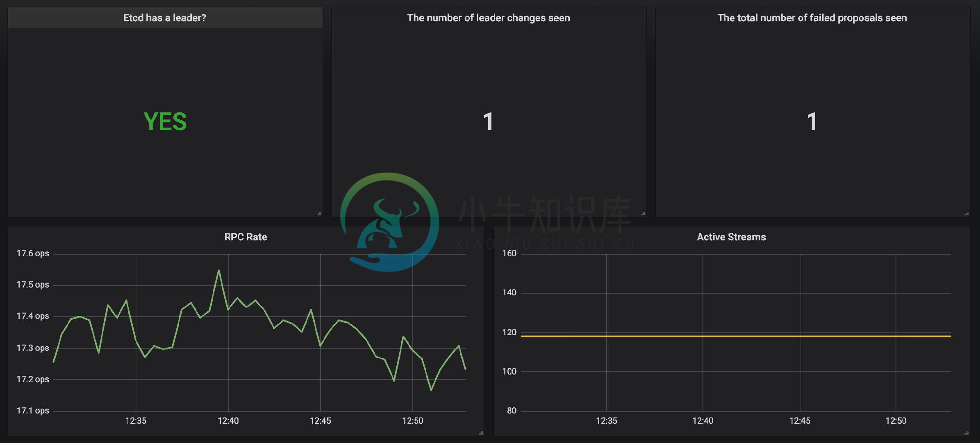Viewport: 980px width, 443px height.
Task: Click 12:40 time label in RPC Rate
Action: [x=228, y=421]
